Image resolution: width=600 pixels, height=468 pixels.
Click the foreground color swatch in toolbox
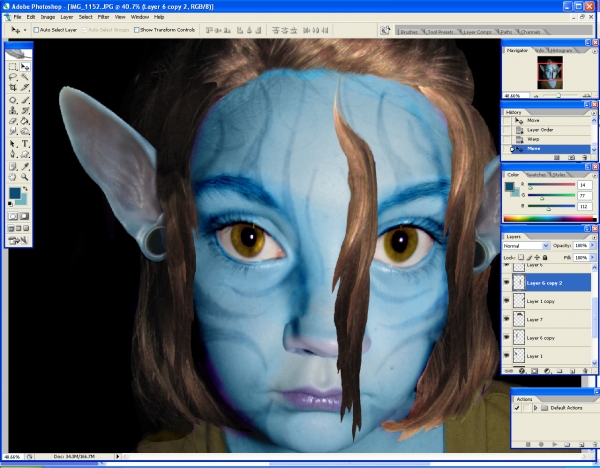coord(15,193)
